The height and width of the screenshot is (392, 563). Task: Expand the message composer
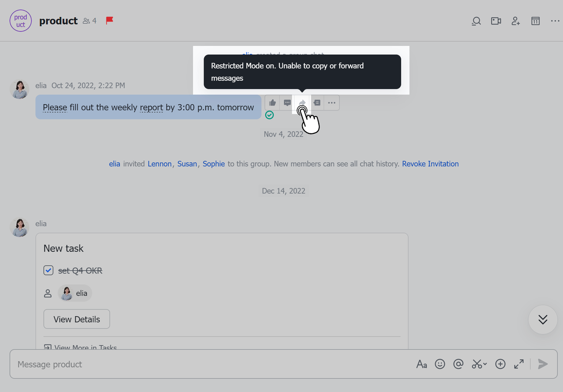click(x=519, y=364)
